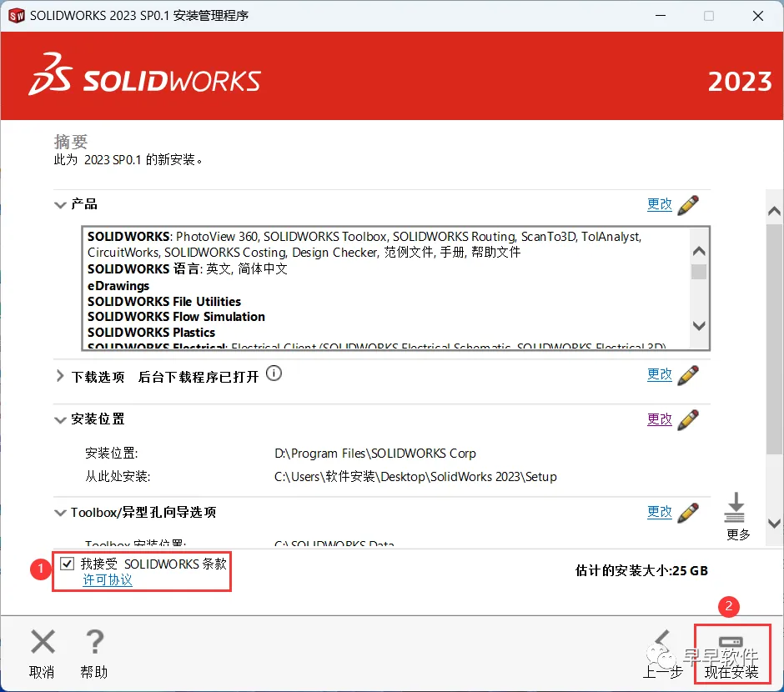
Task: Click the SOLIDWORKS 语言: 英文, 简体中文 line
Action: (x=188, y=269)
